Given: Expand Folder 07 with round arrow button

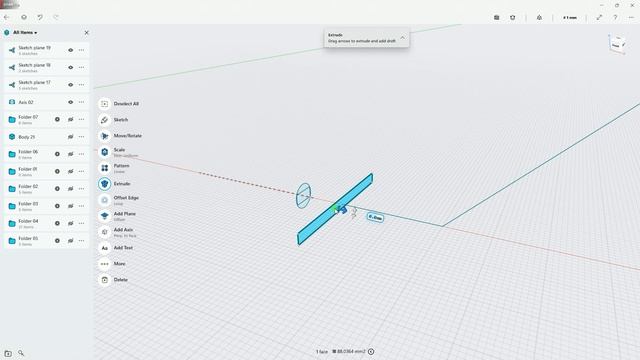Looking at the screenshot, I should pos(57,120).
